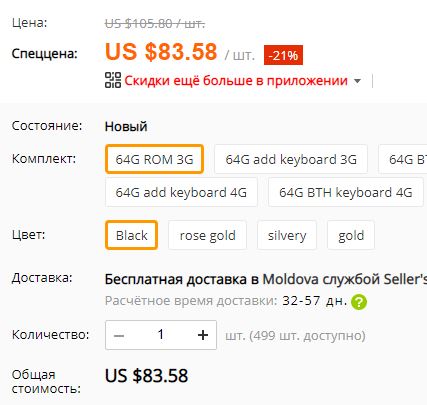Click the free shipping to Moldova text

tap(266, 279)
